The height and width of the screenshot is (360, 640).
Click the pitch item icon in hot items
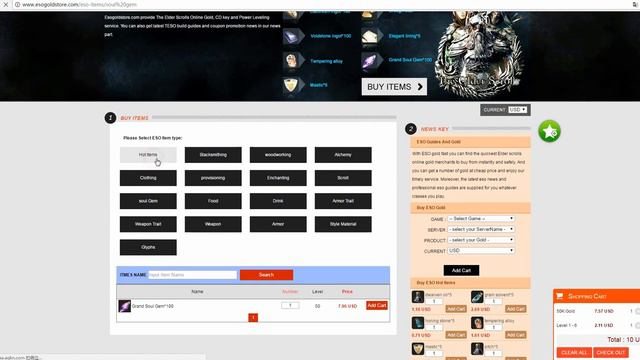[x=477, y=349]
